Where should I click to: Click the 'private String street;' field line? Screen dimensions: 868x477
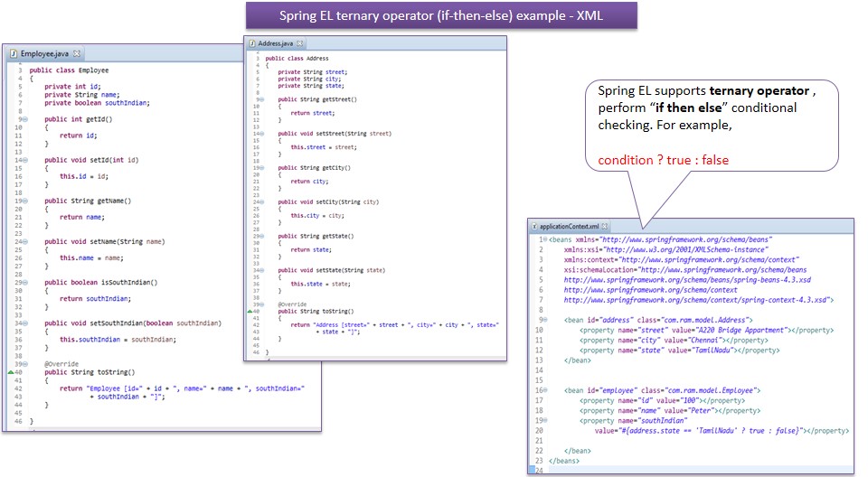click(x=312, y=72)
